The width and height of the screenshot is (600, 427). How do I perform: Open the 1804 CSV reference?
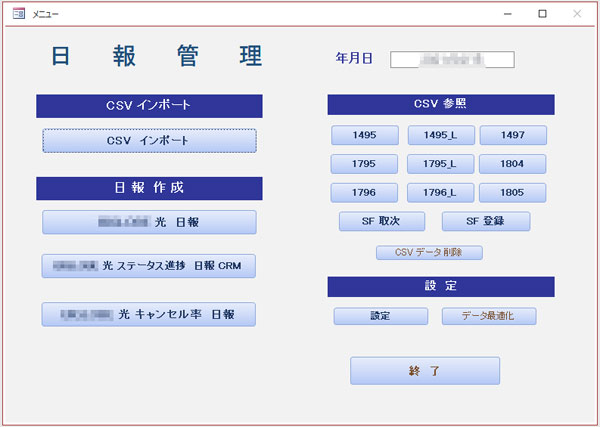pyautogui.click(x=513, y=164)
